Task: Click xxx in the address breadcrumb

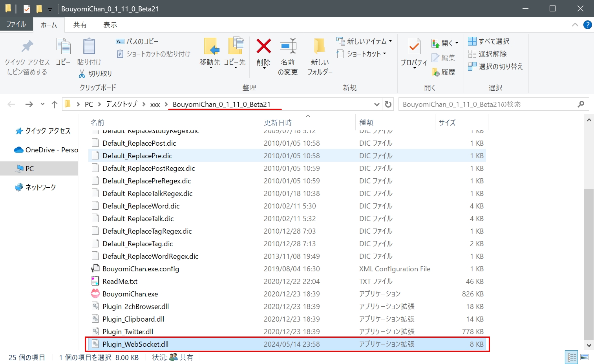Action: (x=155, y=104)
